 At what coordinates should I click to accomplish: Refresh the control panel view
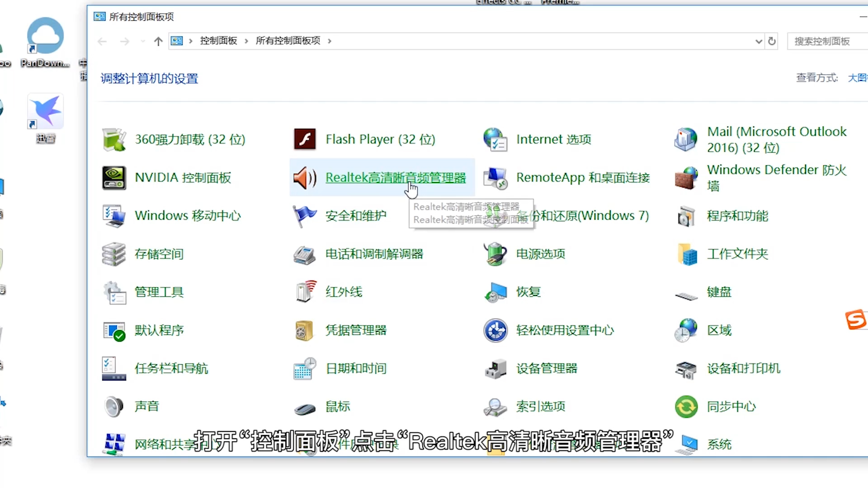772,42
